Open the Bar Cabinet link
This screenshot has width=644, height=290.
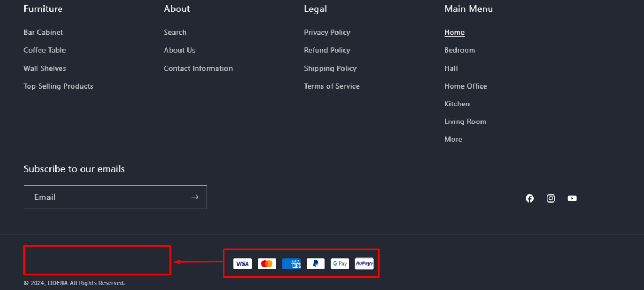43,33
